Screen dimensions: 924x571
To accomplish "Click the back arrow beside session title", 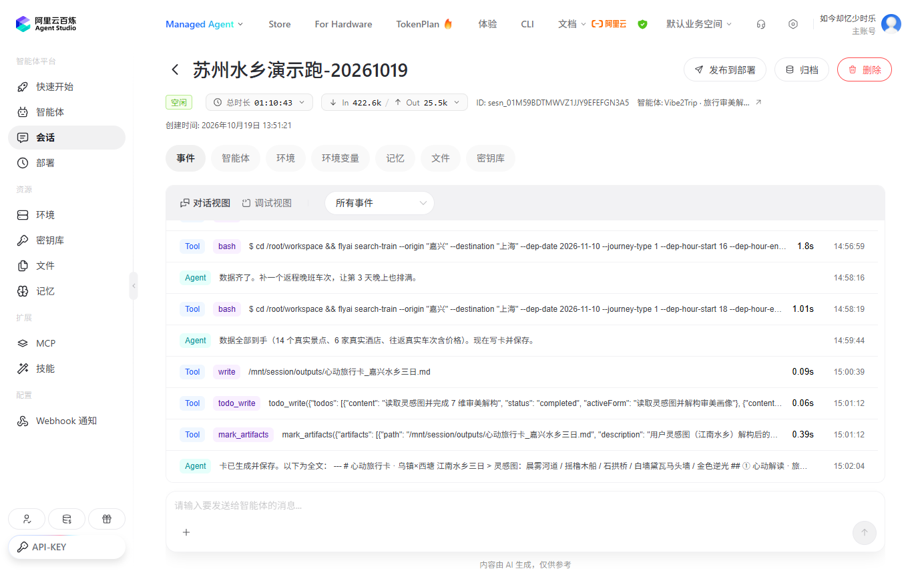I will pyautogui.click(x=175, y=69).
